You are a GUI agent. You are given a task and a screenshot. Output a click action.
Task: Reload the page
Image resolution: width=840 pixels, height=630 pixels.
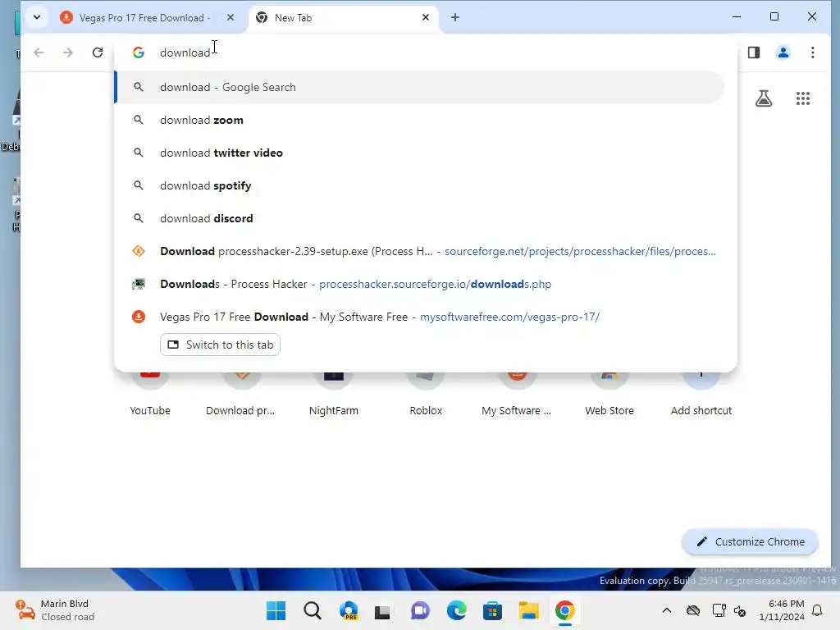pos(98,52)
